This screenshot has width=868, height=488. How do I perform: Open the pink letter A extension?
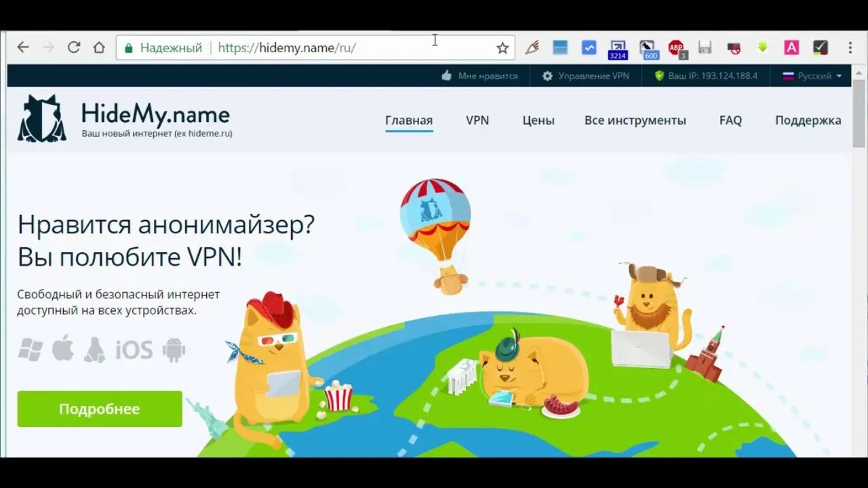[791, 47]
